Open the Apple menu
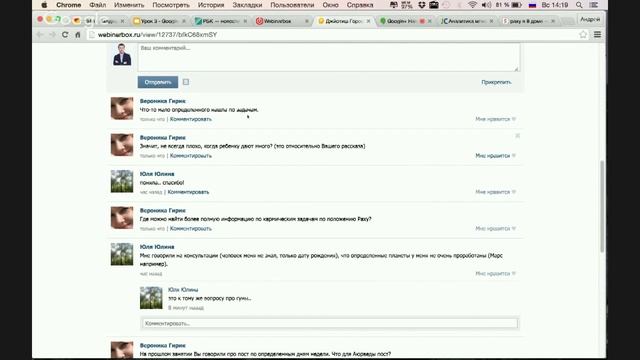Image resolution: width=640 pixels, height=360 pixels. pyautogui.click(x=44, y=5)
